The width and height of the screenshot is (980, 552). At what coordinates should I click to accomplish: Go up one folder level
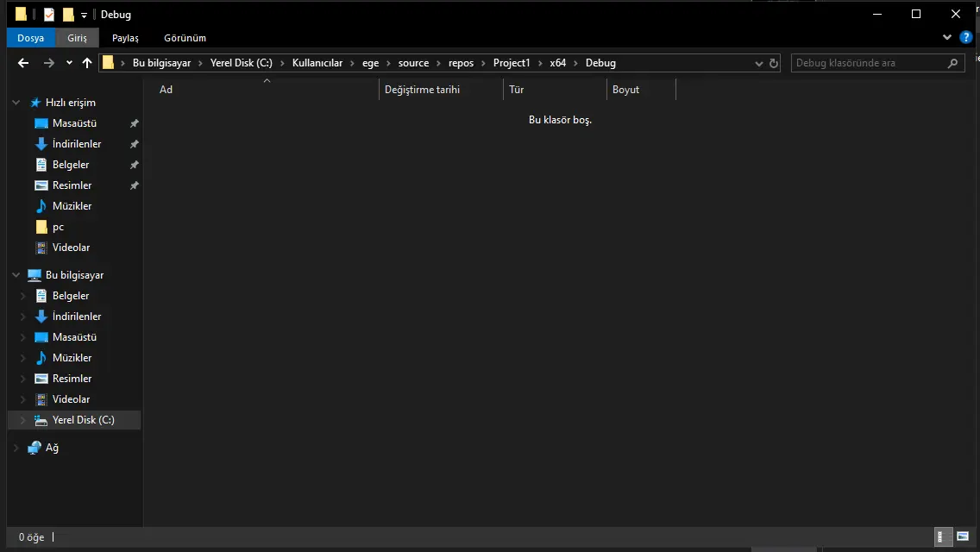(87, 62)
